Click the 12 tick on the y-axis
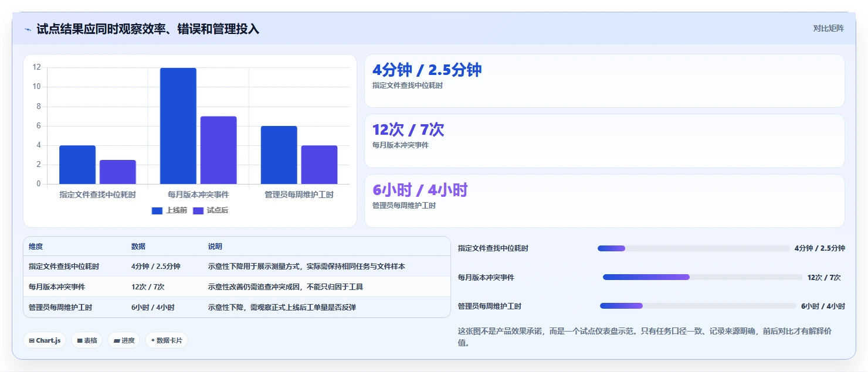 (x=36, y=67)
